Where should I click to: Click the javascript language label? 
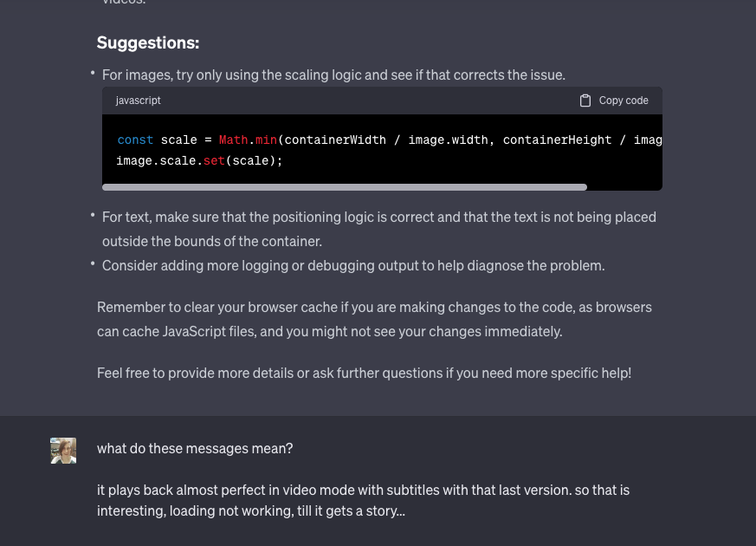coord(139,101)
